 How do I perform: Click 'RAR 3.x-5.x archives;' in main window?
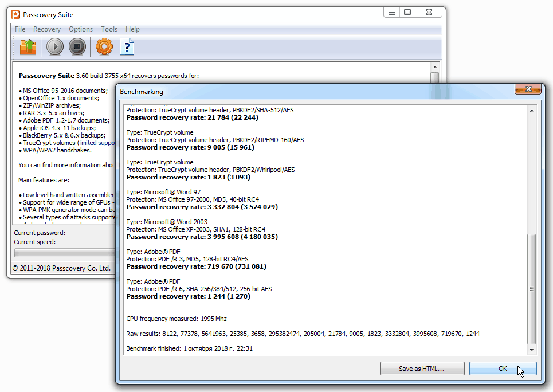tap(54, 113)
